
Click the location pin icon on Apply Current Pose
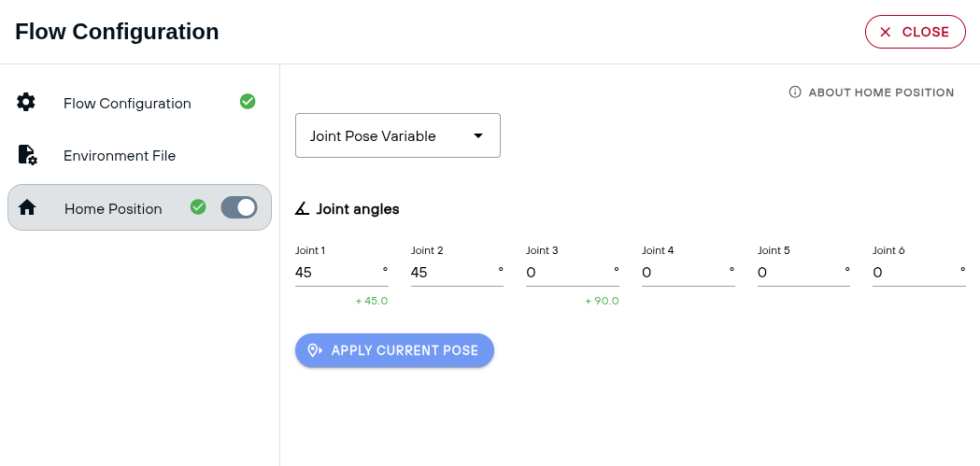point(316,350)
